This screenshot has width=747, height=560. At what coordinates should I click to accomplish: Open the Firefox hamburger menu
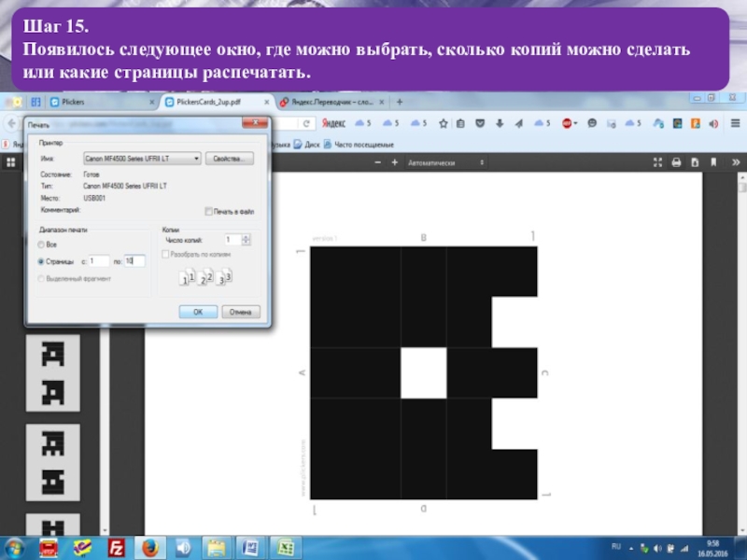click(735, 124)
